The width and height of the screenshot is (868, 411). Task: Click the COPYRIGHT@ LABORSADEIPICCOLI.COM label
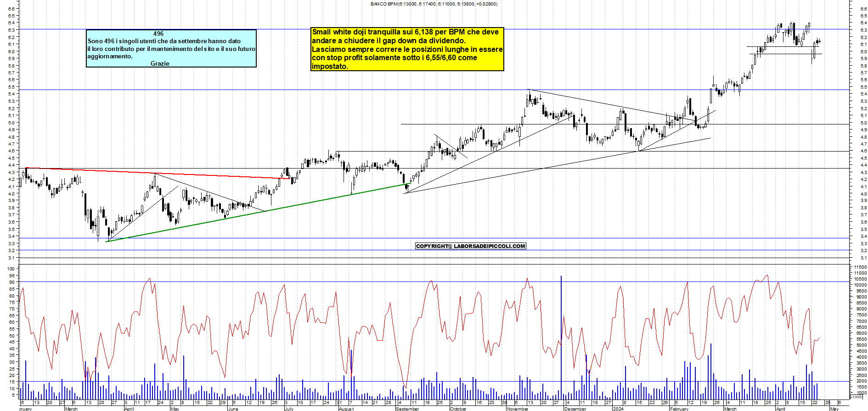pos(470,246)
